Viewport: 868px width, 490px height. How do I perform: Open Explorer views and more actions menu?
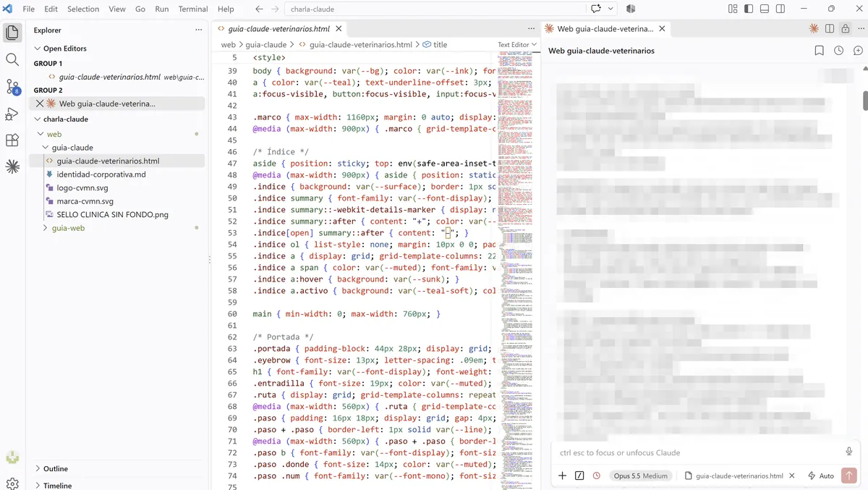pyautogui.click(x=198, y=30)
